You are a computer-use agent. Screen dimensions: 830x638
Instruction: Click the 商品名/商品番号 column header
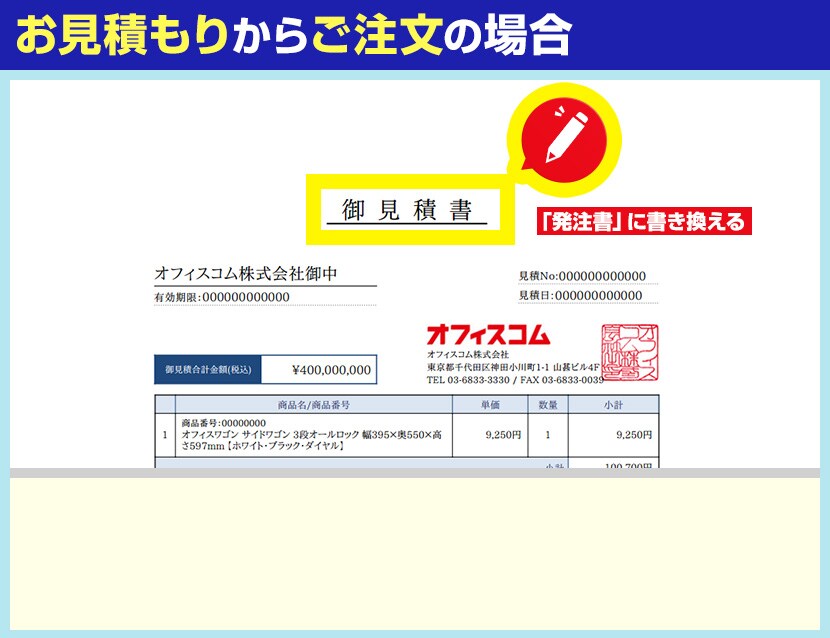pyautogui.click(x=314, y=405)
